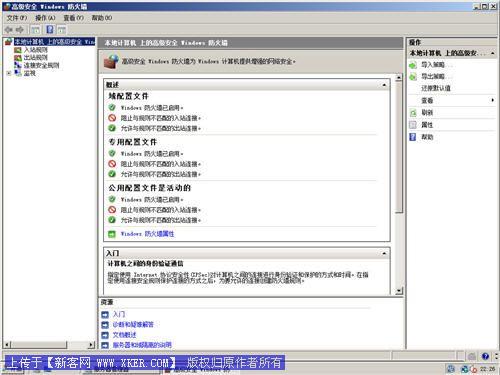Open the 操作 menu
Viewport: 500px width, 375px height.
[45, 18]
